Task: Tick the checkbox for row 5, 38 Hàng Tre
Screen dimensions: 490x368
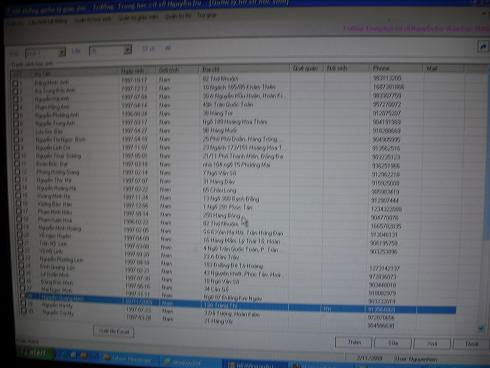Action: pos(15,115)
